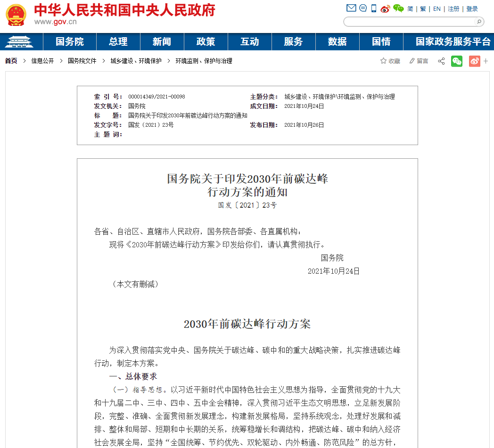Open the 政策 navigation menu item
This screenshot has height=448, width=494.
coord(206,42)
